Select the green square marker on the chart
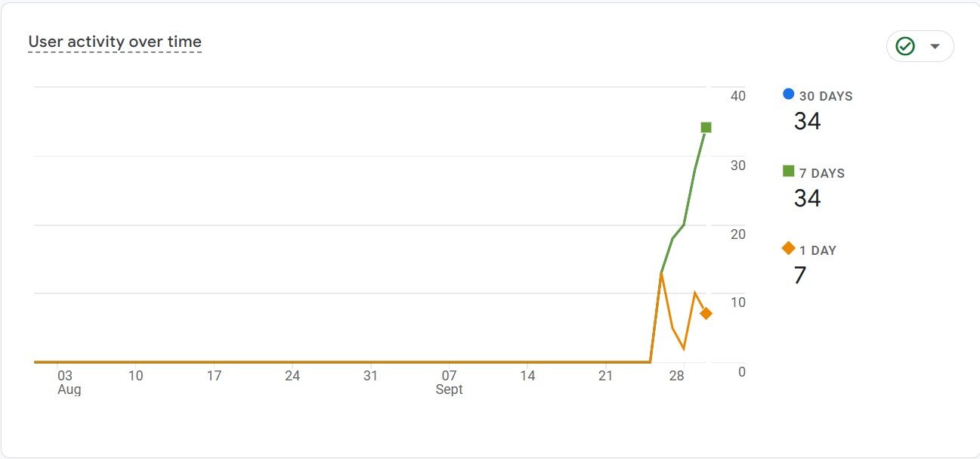 tap(705, 128)
